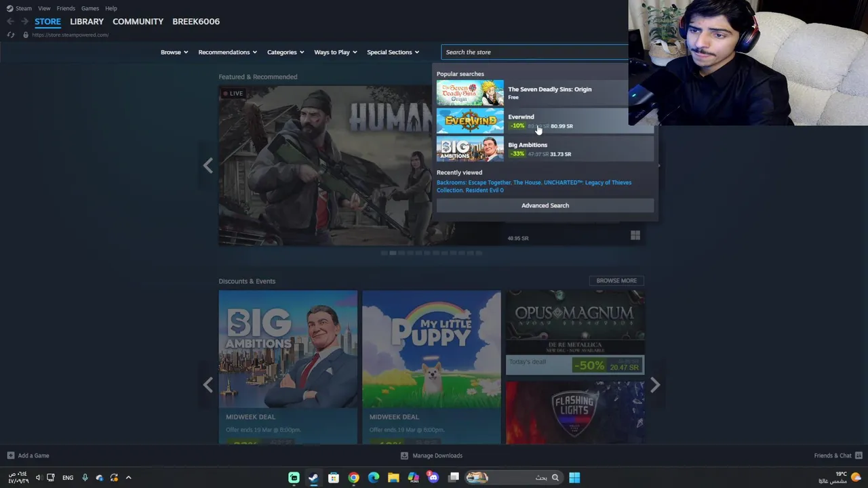This screenshot has height=488, width=868.
Task: Expand the Browse dropdown
Action: tap(174, 52)
